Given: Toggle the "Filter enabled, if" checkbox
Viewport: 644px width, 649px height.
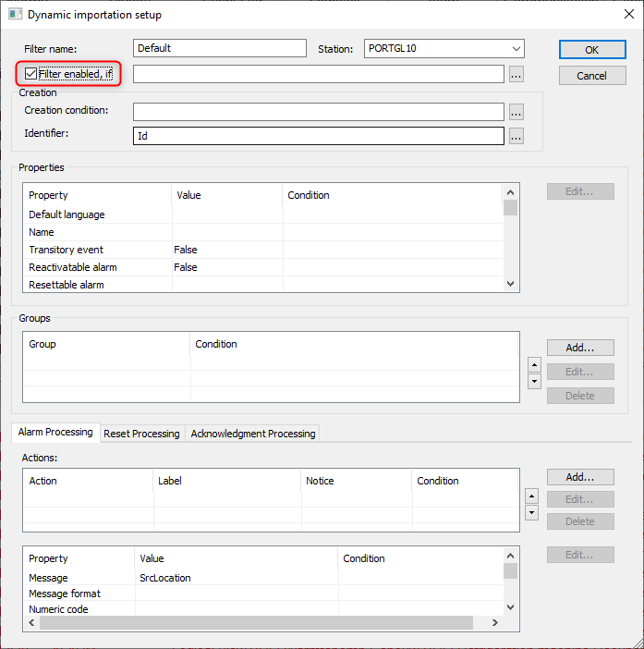Looking at the screenshot, I should (31, 74).
